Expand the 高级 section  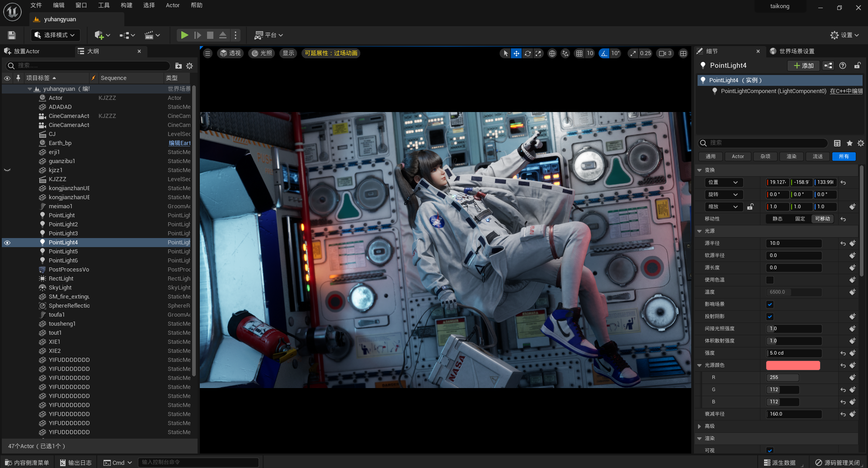click(x=700, y=426)
